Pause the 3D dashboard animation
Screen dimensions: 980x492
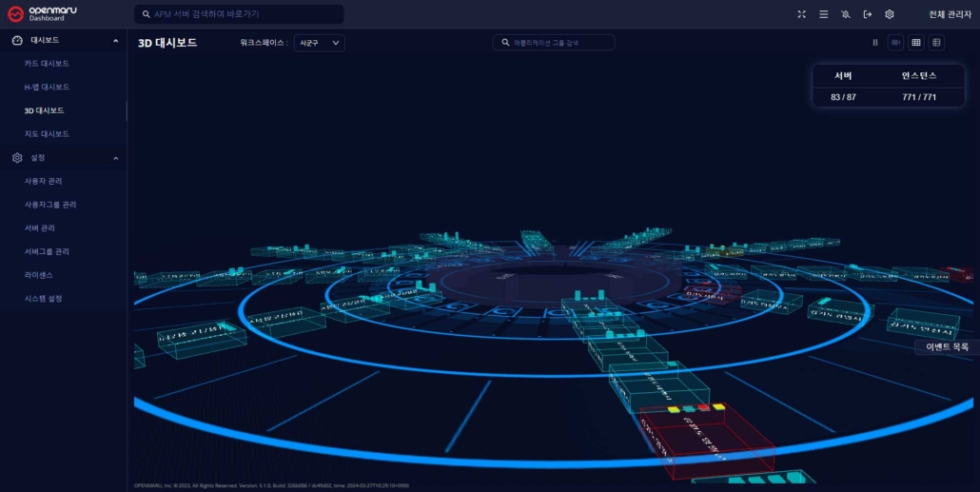[875, 43]
